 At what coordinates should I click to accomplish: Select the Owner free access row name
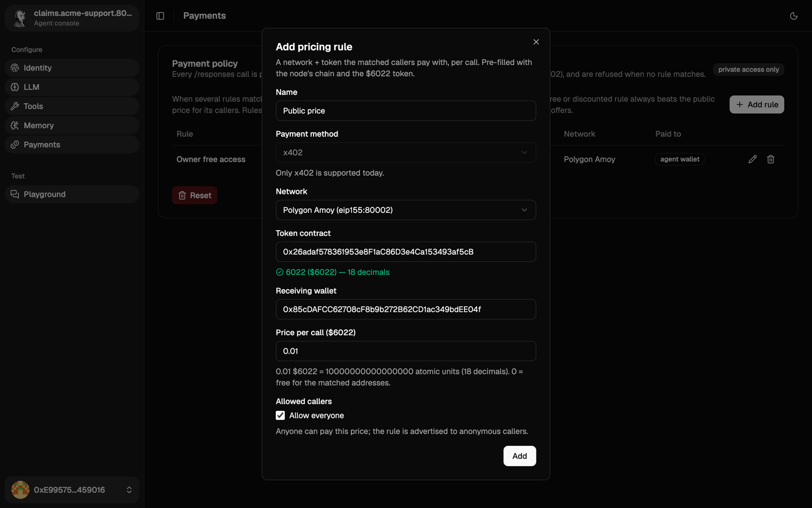click(211, 160)
